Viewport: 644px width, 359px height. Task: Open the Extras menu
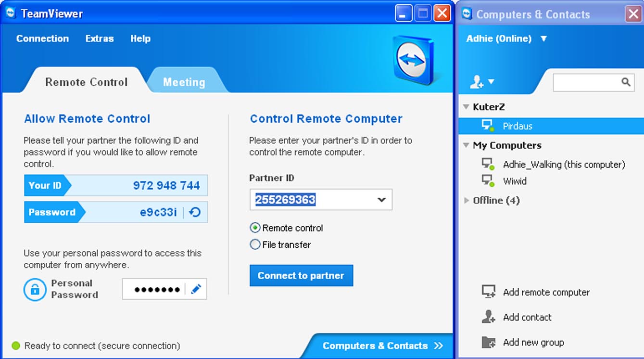100,38
